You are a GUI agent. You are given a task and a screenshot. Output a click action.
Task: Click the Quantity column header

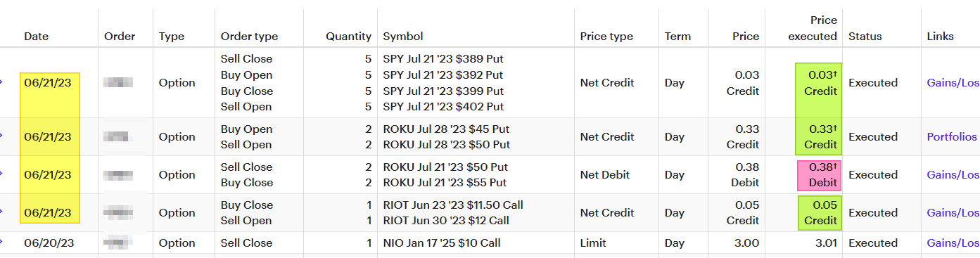(348, 37)
